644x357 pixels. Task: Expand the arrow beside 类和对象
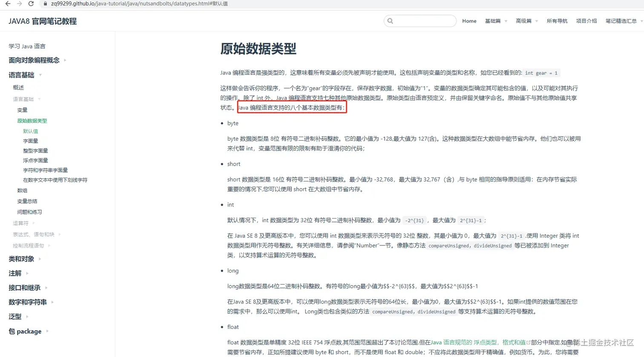pos(40,259)
